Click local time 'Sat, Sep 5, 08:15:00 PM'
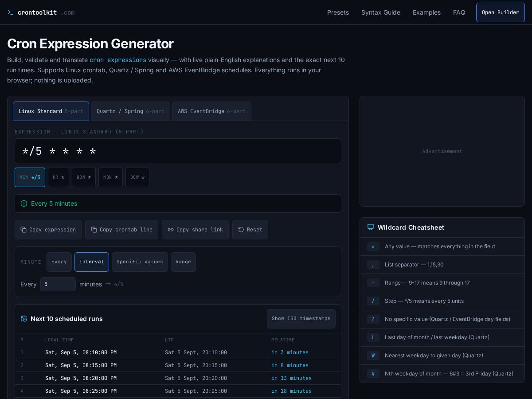The height and width of the screenshot is (399, 532). pos(81,365)
